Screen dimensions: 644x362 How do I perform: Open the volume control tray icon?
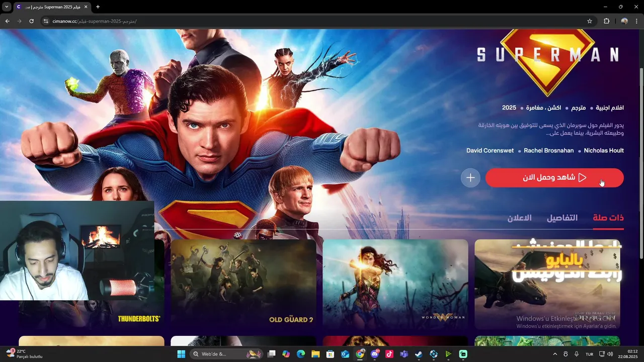[x=610, y=354]
